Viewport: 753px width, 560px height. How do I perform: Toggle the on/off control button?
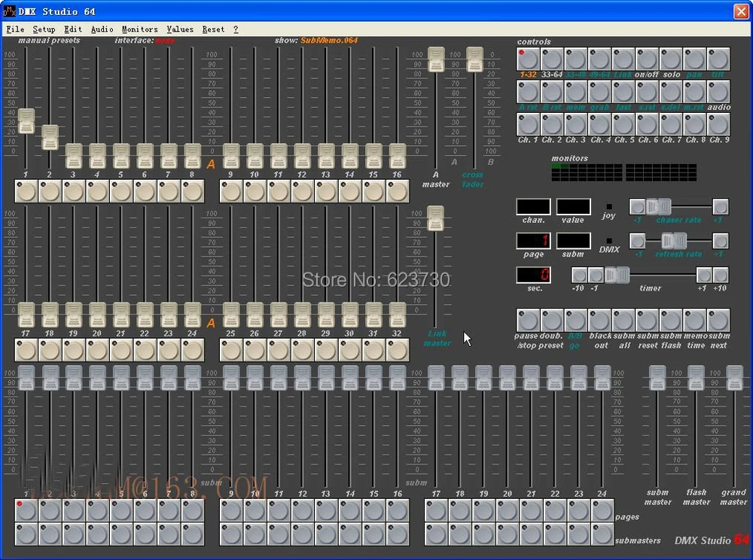coord(647,59)
